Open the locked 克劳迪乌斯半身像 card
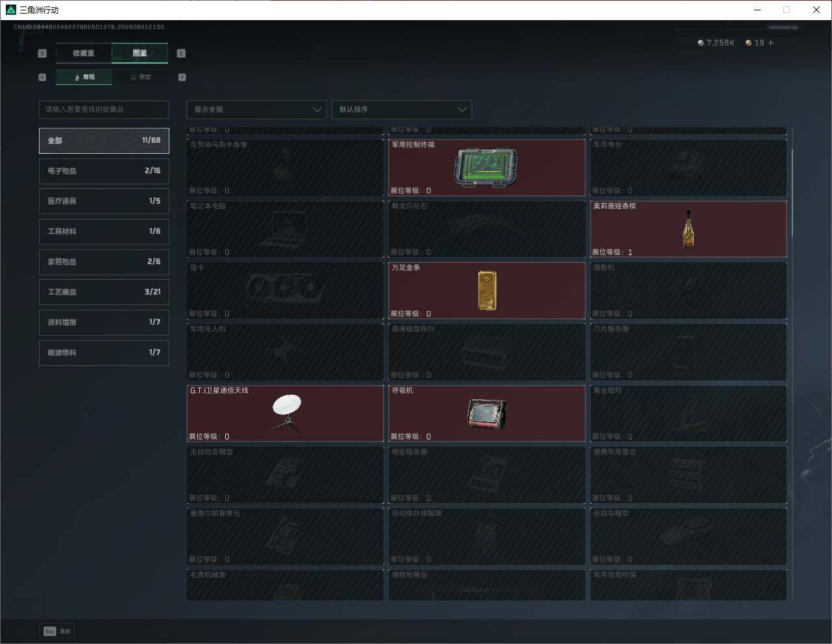832x644 pixels. [285, 167]
